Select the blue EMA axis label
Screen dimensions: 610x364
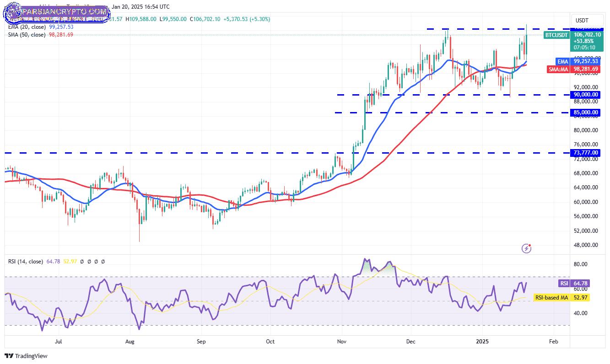[562, 61]
